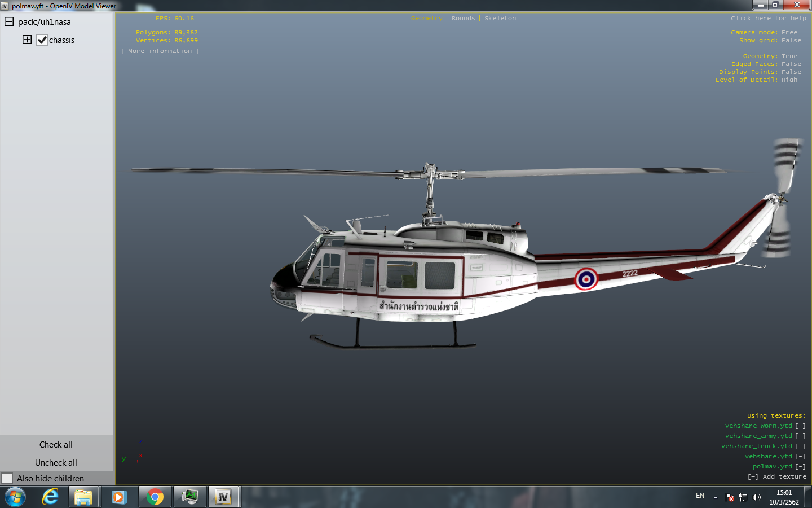812x508 pixels.
Task: Open Windows Explorer folder icon in taskbar
Action: point(84,497)
